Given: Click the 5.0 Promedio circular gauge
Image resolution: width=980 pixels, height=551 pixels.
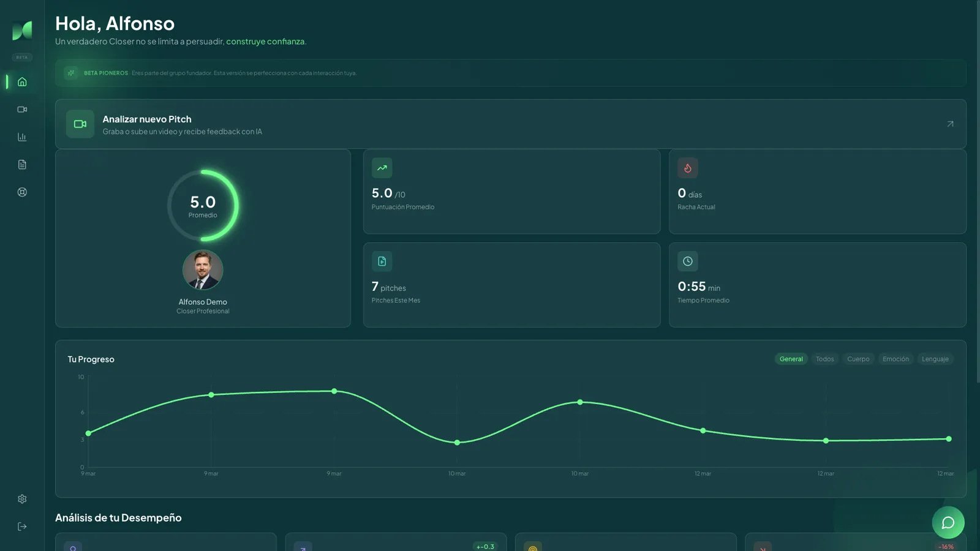Looking at the screenshot, I should tap(203, 206).
